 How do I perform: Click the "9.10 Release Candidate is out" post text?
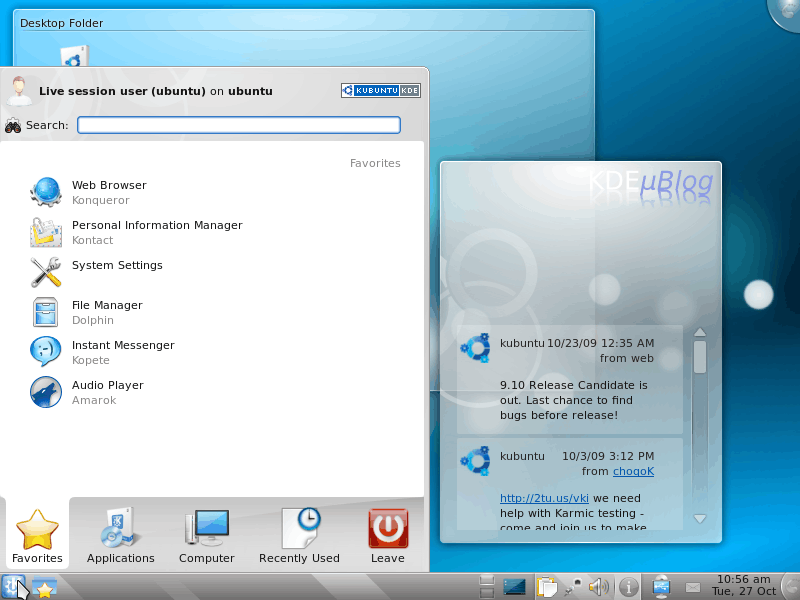coord(573,400)
